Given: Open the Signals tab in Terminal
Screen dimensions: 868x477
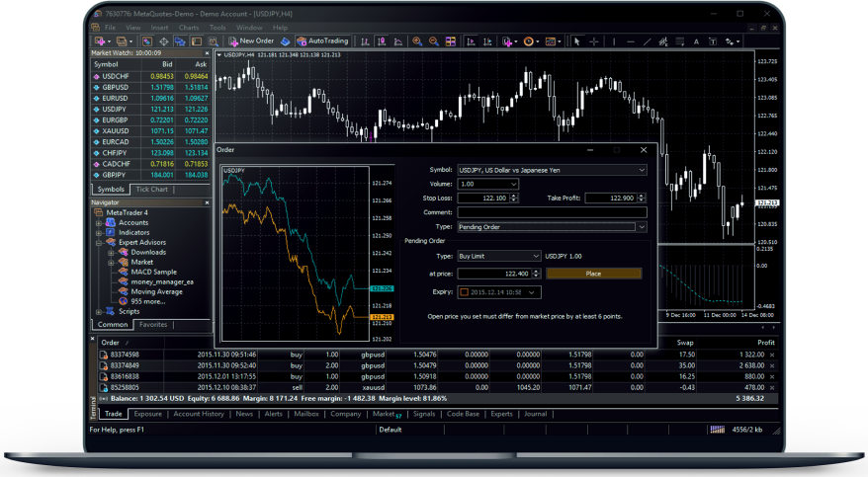Looking at the screenshot, I should (x=424, y=414).
